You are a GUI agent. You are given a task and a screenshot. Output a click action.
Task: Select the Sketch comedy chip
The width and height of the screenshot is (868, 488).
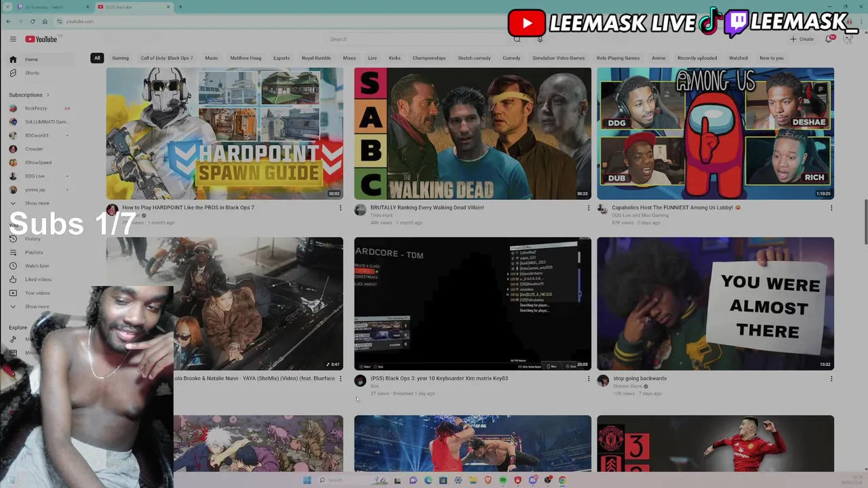pyautogui.click(x=474, y=58)
